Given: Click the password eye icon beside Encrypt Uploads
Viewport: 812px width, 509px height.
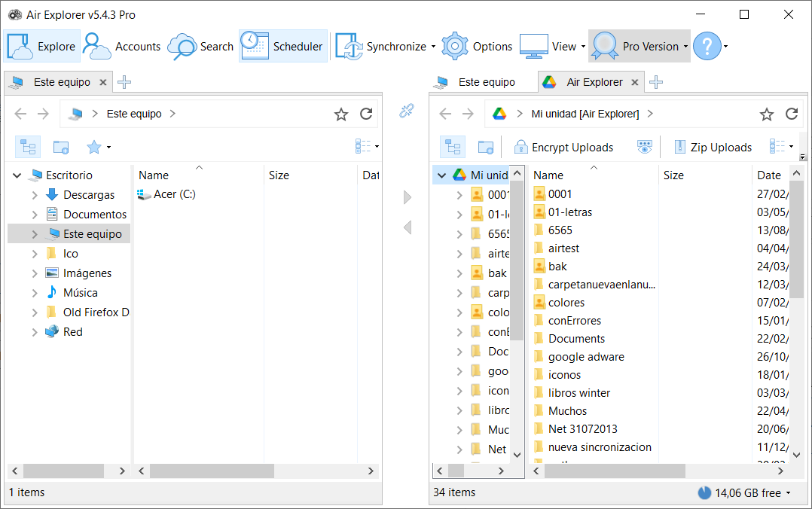Looking at the screenshot, I should point(644,147).
